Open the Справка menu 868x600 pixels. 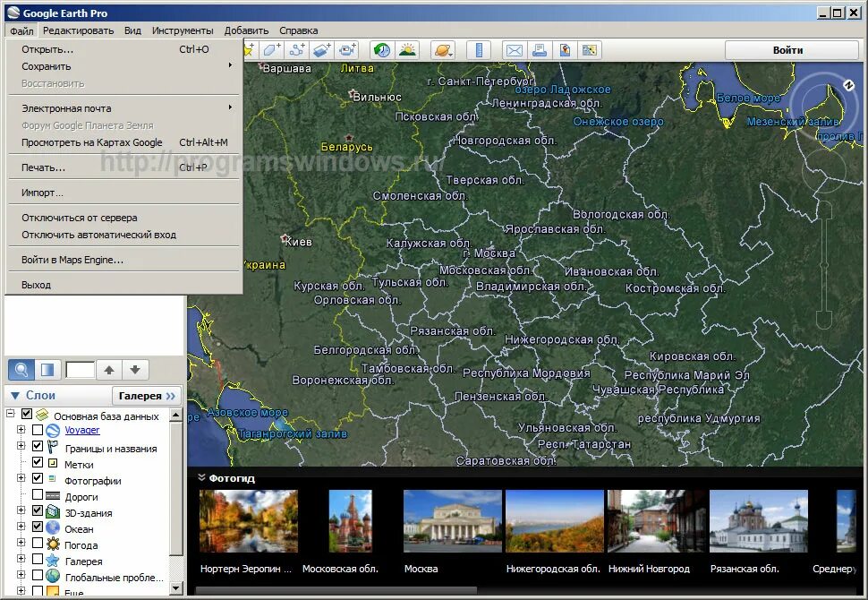pyautogui.click(x=298, y=30)
